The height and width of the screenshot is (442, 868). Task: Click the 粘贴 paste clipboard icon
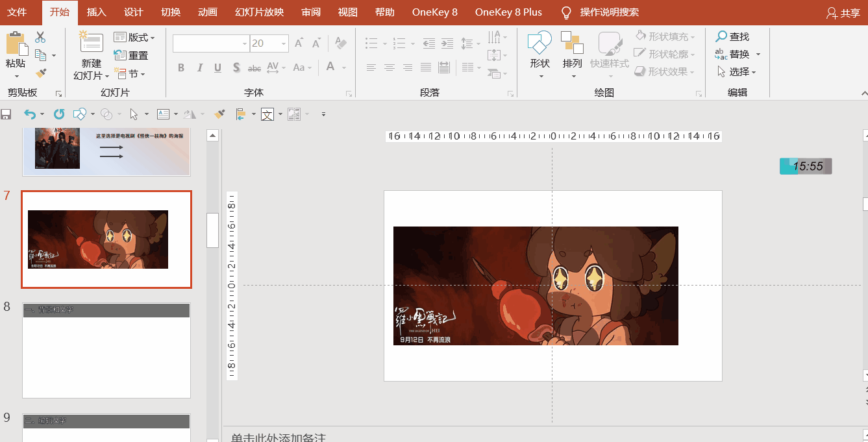16,43
